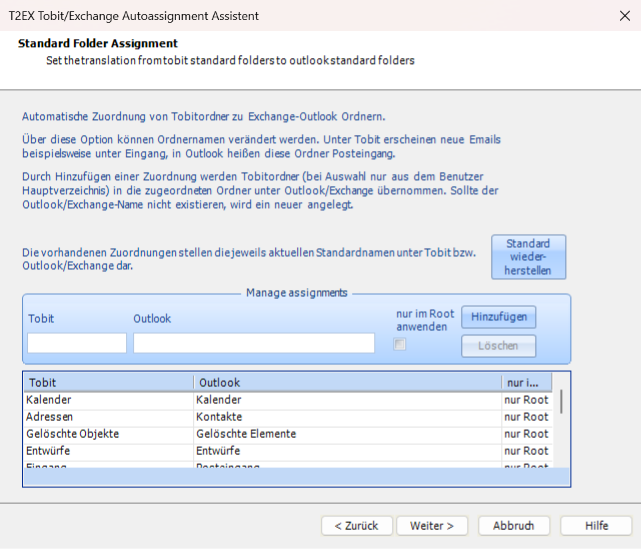This screenshot has height=549, width=641.
Task: Click the disabled Löschen button
Action: coord(498,346)
